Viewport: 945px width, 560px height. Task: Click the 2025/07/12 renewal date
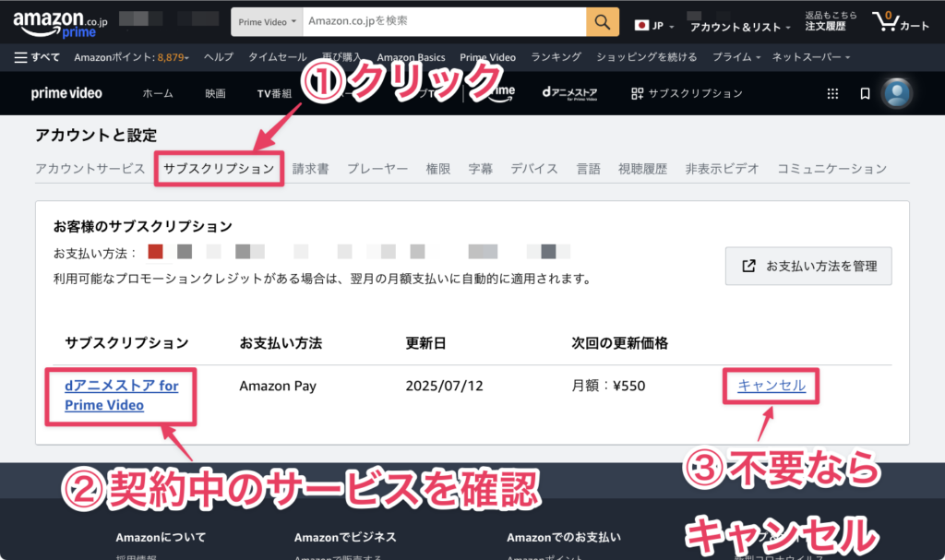point(444,386)
